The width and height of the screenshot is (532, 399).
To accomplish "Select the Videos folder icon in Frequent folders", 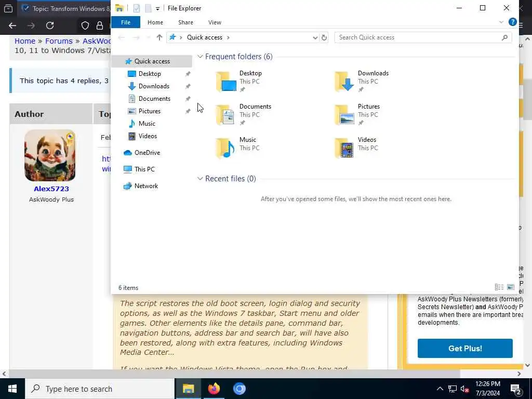I will [x=344, y=148].
